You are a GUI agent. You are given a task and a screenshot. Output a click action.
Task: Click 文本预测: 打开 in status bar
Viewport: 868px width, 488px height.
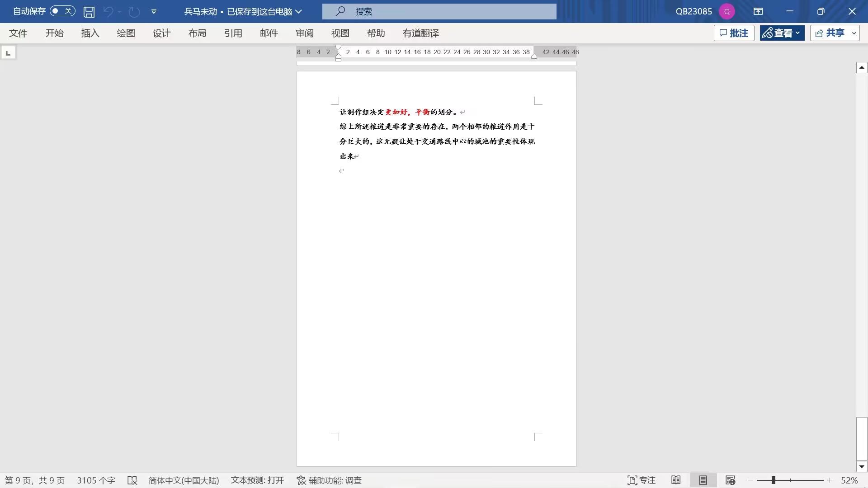(x=257, y=480)
